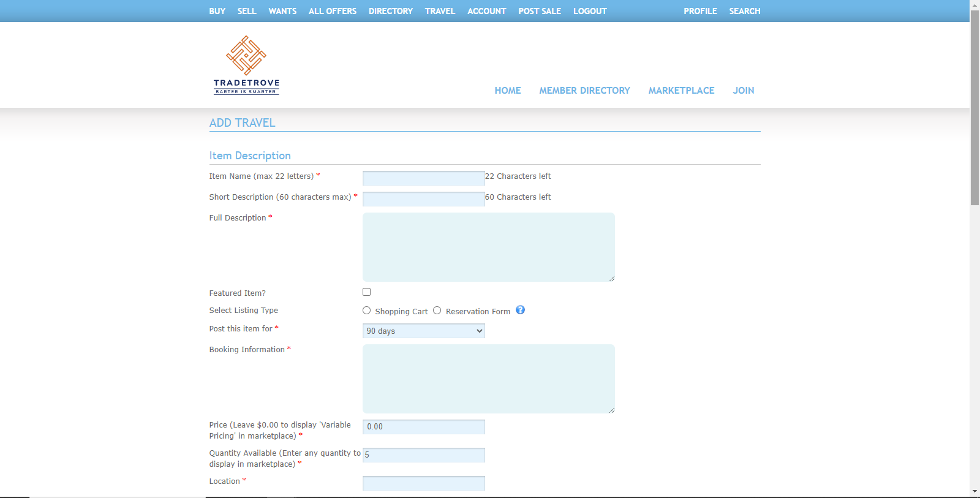Screen dimensions: 980x498
Task: Click the Price input field
Action: [423, 427]
